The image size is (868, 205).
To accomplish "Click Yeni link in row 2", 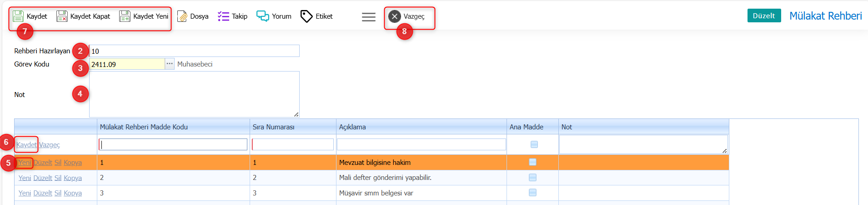I will click(25, 178).
